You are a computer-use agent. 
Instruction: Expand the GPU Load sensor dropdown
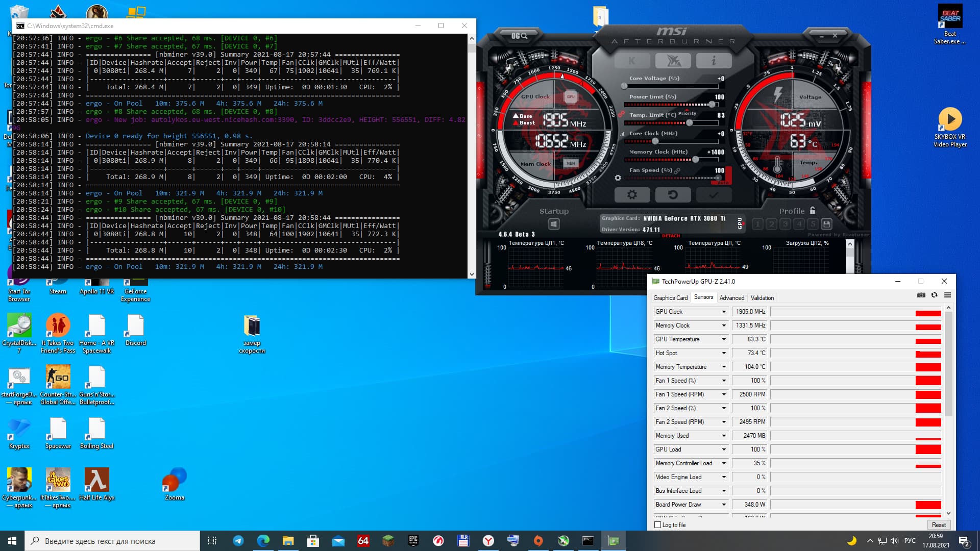click(x=723, y=449)
